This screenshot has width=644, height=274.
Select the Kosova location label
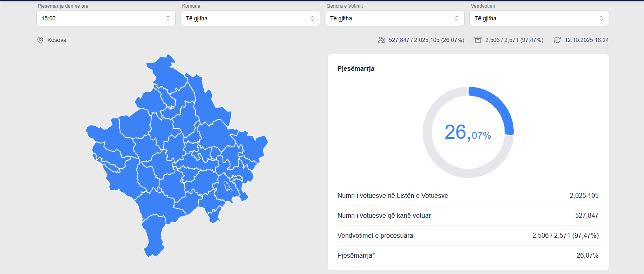click(57, 40)
